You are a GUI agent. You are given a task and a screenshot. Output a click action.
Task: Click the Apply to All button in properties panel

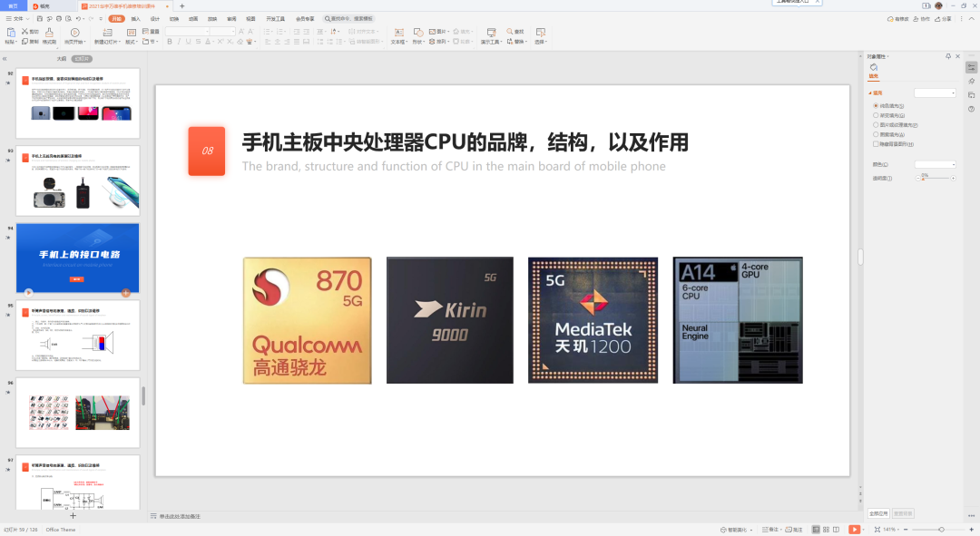point(878,513)
